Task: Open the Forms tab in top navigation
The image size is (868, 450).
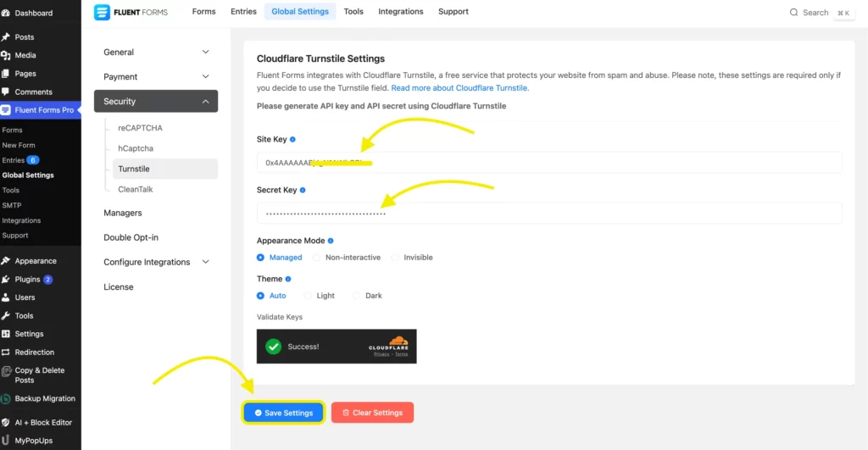Action: (203, 12)
